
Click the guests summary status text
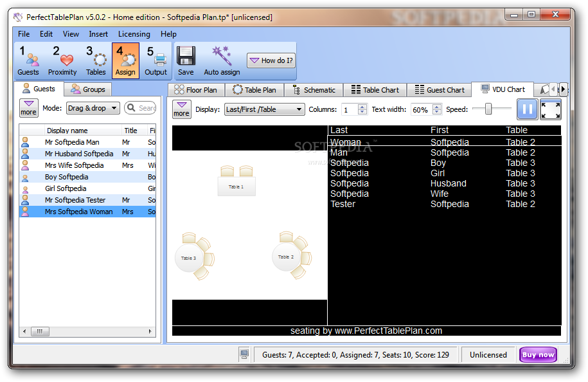355,354
